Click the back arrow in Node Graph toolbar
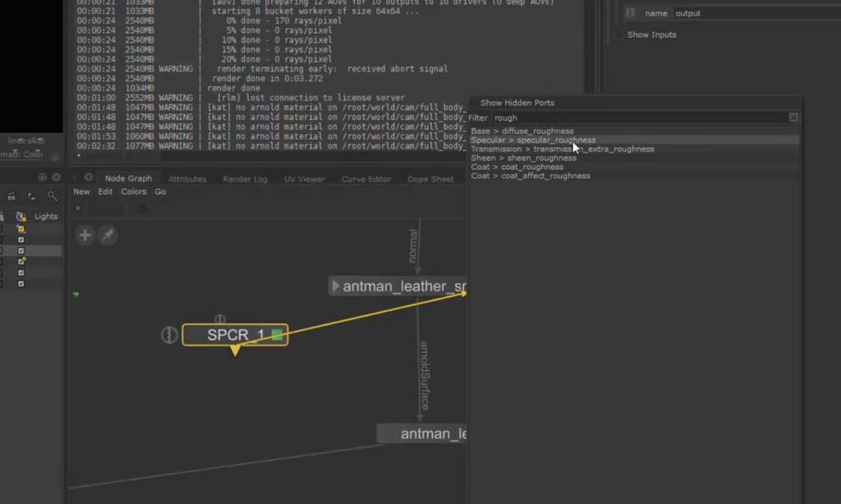The width and height of the screenshot is (841, 504). (x=78, y=208)
